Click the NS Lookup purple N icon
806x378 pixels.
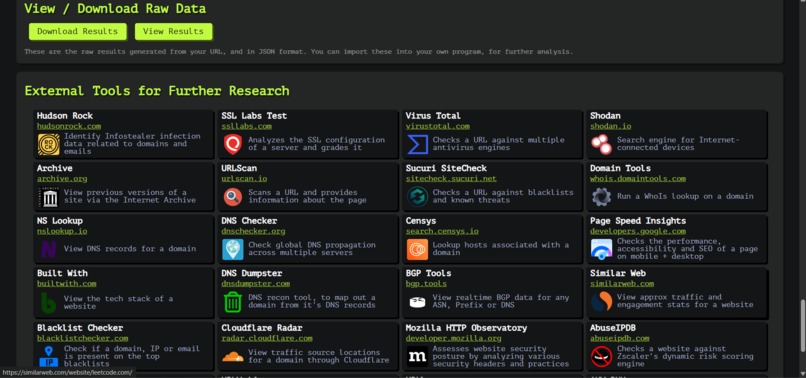[x=48, y=249]
